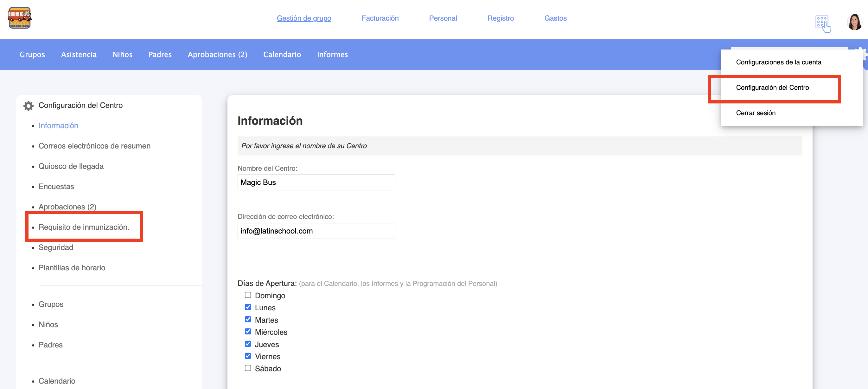The height and width of the screenshot is (389, 868).
Task: Switch to the Asistencia tab
Action: (x=79, y=55)
